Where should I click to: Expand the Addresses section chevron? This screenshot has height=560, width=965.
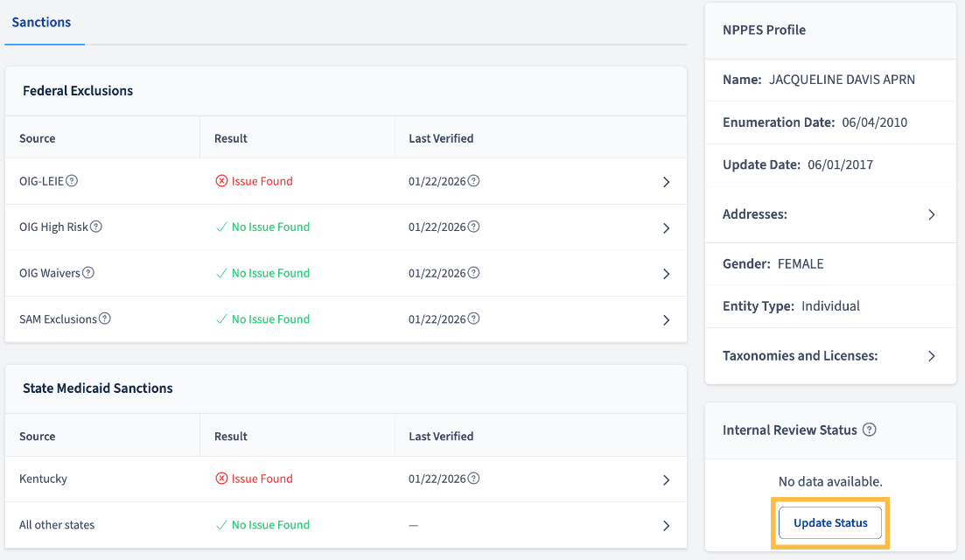931,214
